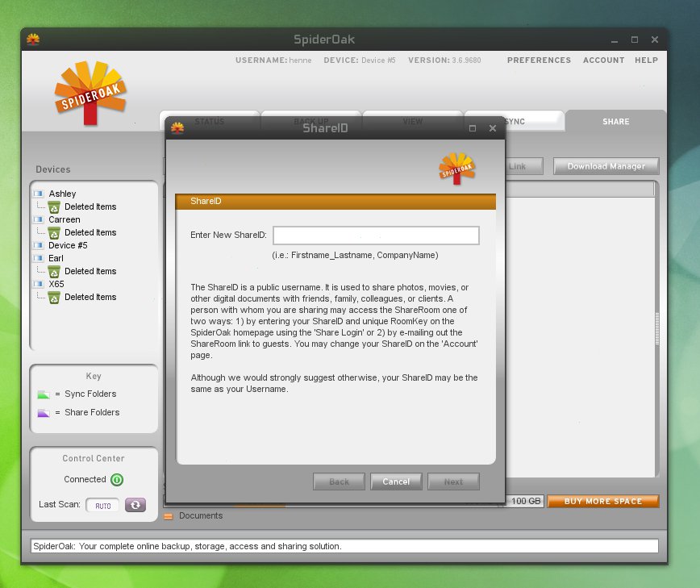The height and width of the screenshot is (588, 700).
Task: Open the Help menu
Action: (647, 60)
